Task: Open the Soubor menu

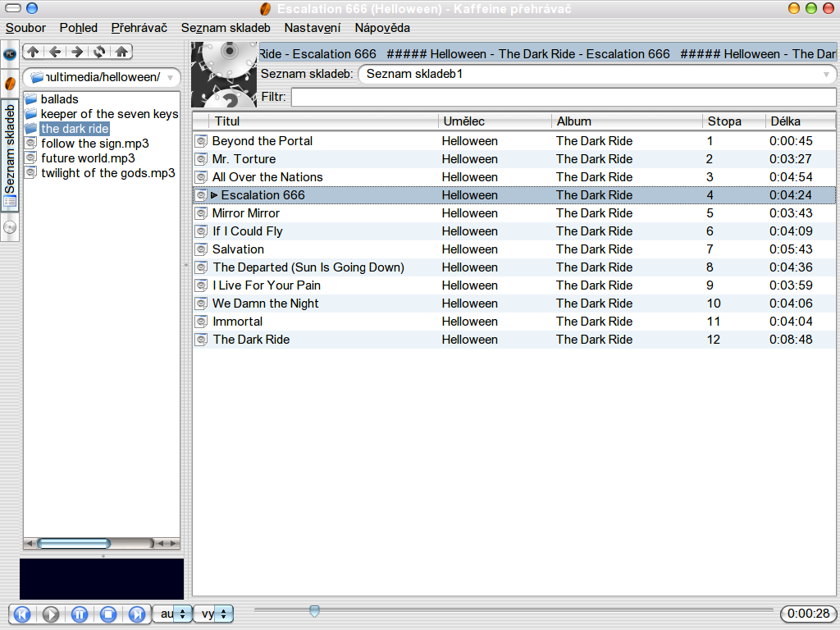Action: tap(25, 28)
